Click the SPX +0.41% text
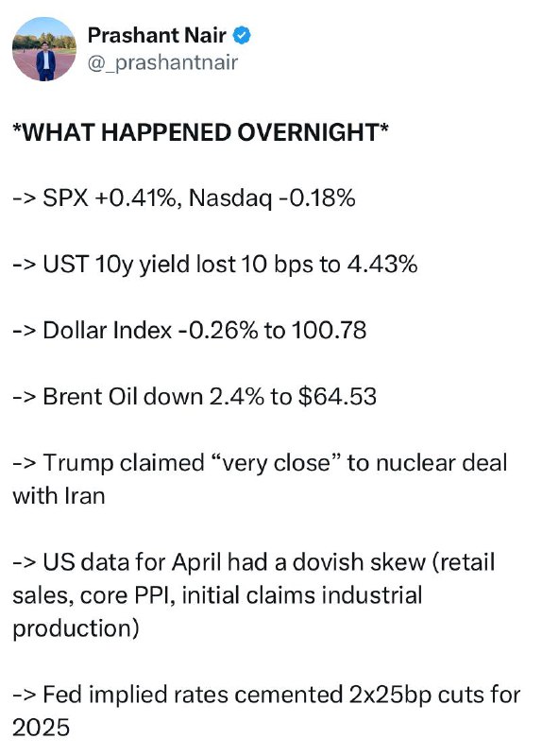The image size is (559, 756). tap(109, 198)
